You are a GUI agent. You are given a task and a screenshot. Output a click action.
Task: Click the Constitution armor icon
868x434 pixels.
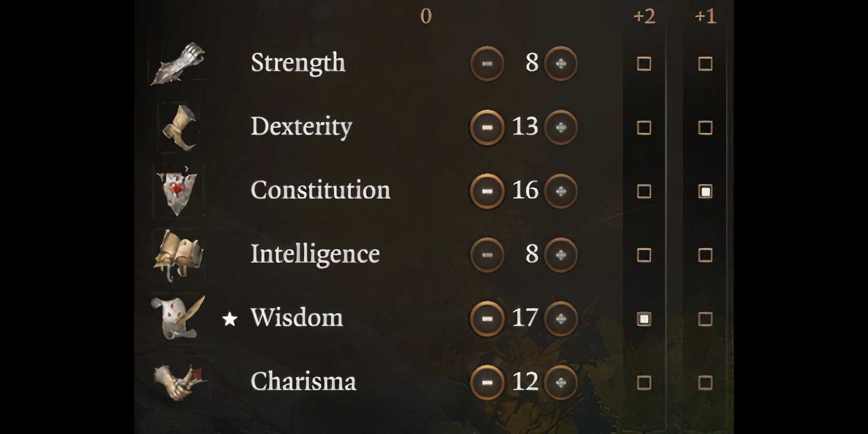176,191
